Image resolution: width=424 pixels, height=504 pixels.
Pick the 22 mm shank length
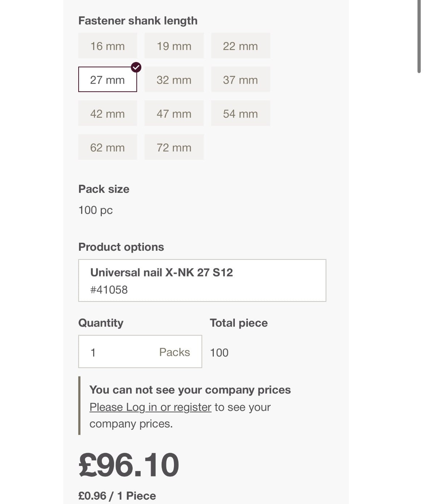coord(240,46)
